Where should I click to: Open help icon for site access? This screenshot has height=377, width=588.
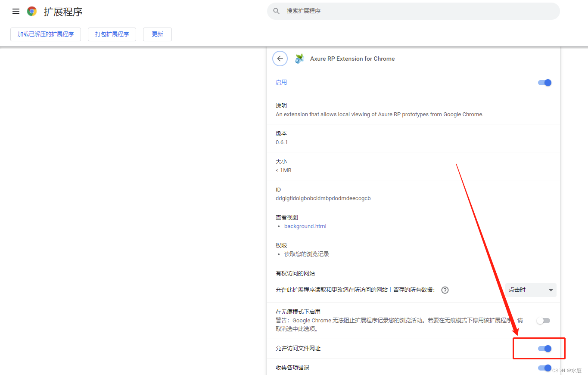pyautogui.click(x=445, y=290)
